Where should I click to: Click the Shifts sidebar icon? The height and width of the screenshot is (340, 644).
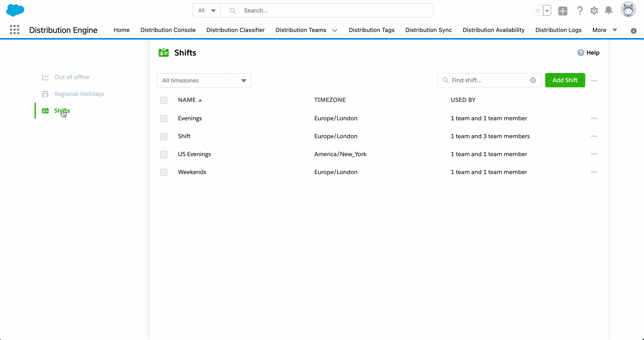coord(45,111)
